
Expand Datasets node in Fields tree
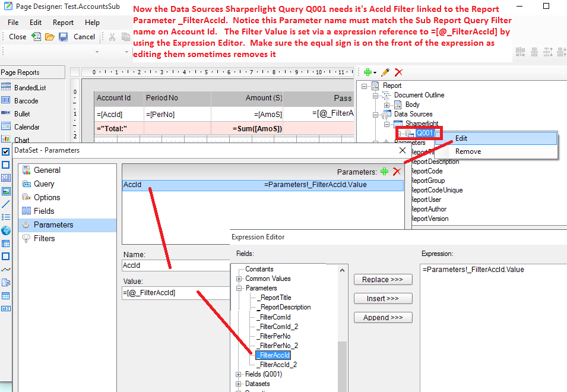pos(238,384)
